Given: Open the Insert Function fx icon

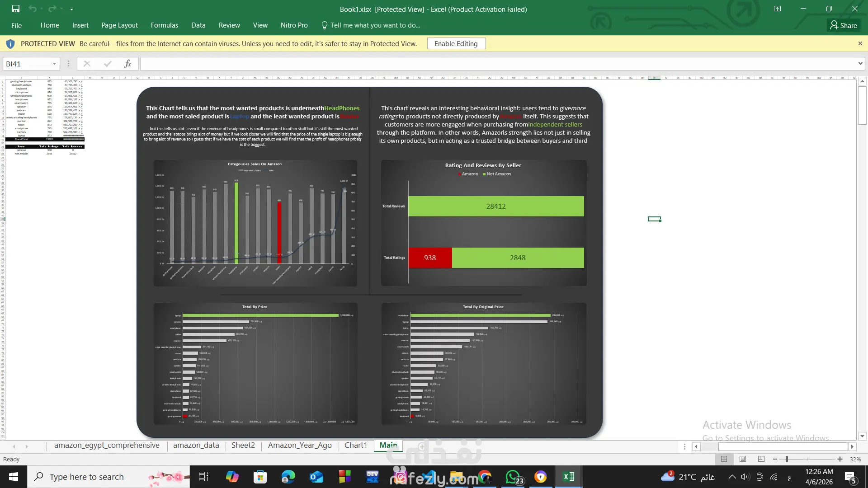Looking at the screenshot, I should click(x=127, y=64).
